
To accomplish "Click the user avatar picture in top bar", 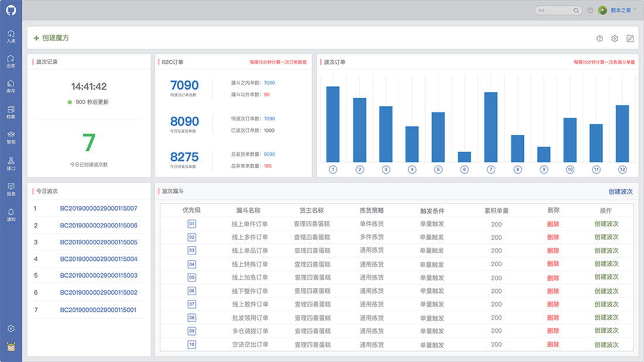I will point(602,11).
